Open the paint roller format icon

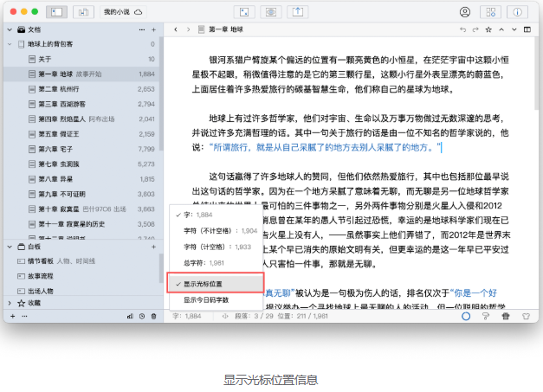(486, 316)
